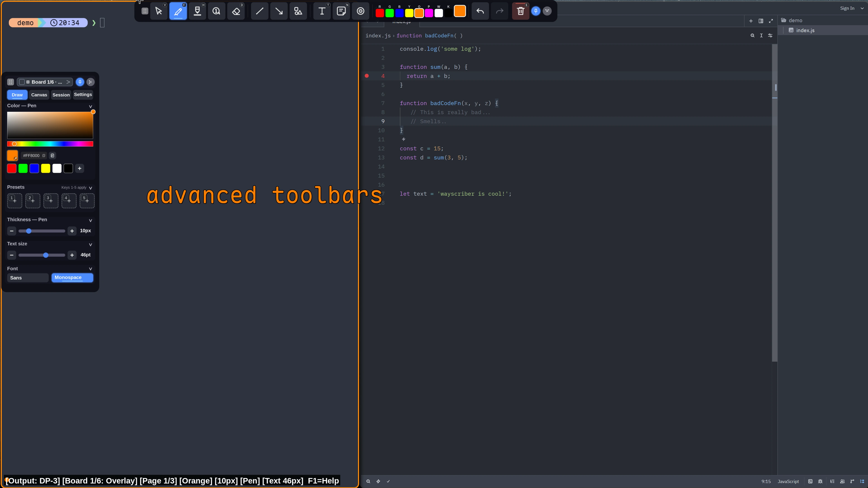Image resolution: width=868 pixels, height=488 pixels.
Task: Collapse the Thickness — Pen section
Action: click(90, 220)
